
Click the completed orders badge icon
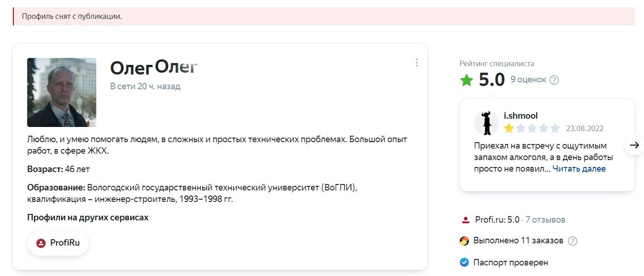point(464,241)
